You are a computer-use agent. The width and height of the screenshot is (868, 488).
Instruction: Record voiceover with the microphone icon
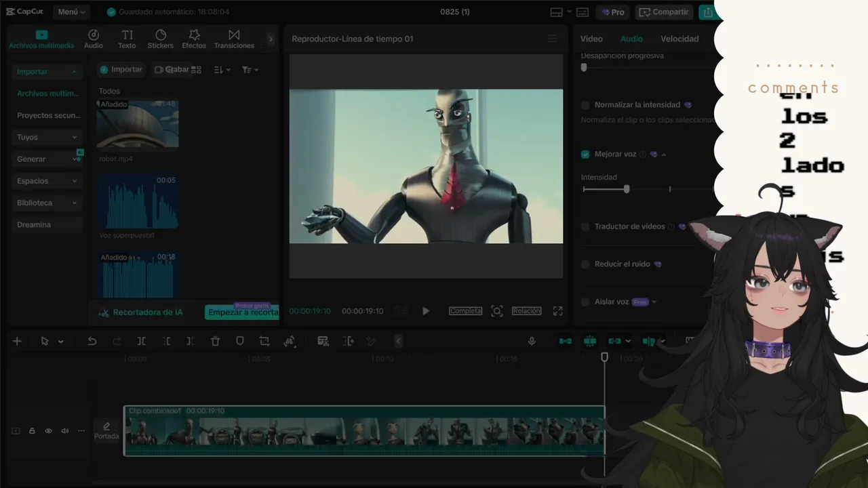532,342
